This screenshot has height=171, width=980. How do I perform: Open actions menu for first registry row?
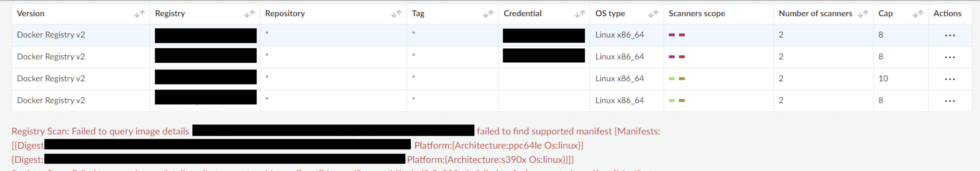coord(950,36)
